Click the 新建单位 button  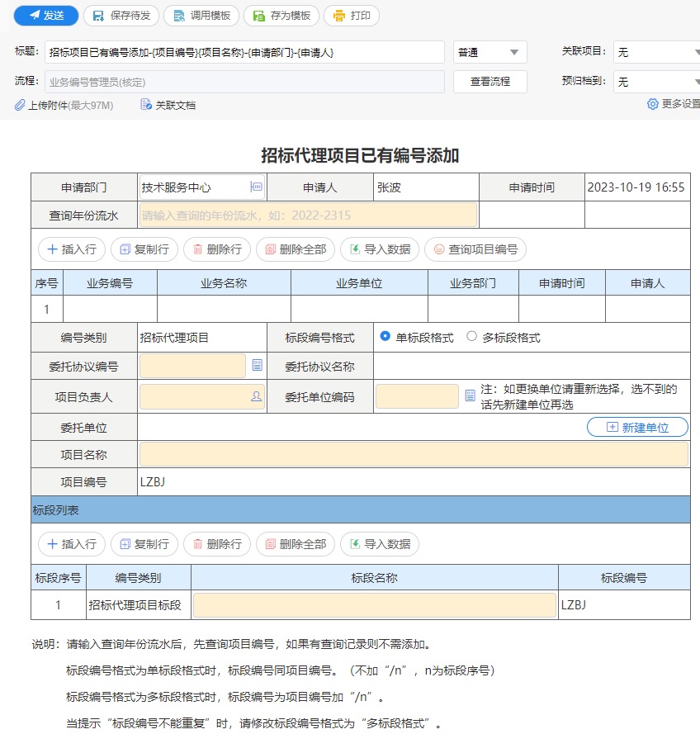[x=637, y=427]
